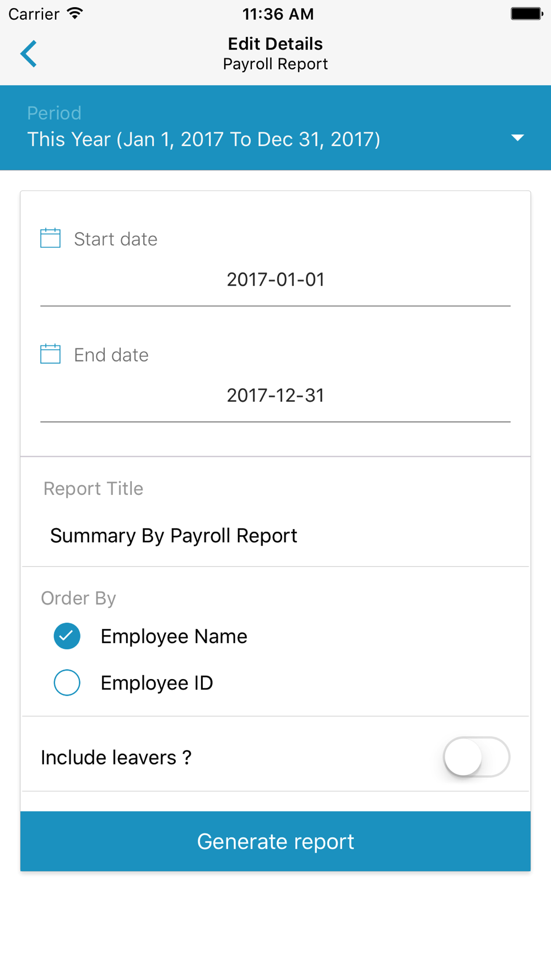This screenshot has height=980, width=551.
Task: Click the Period label in blue bar
Action: point(54,113)
